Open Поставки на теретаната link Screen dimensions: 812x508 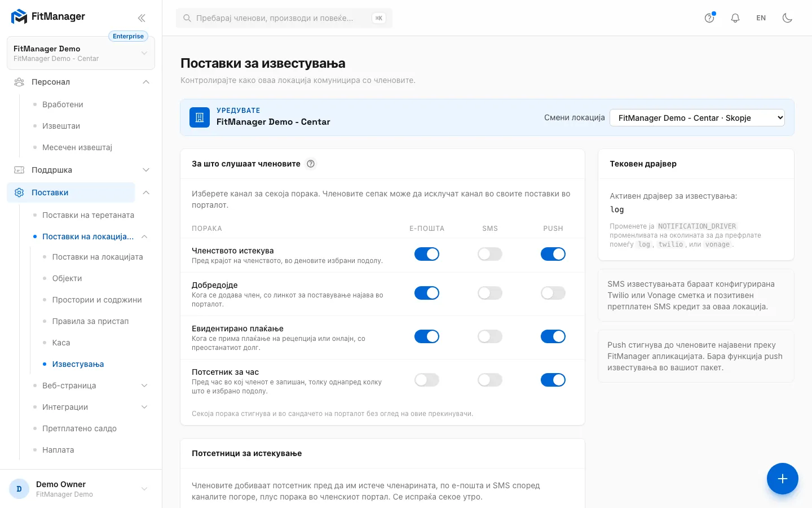(88, 215)
